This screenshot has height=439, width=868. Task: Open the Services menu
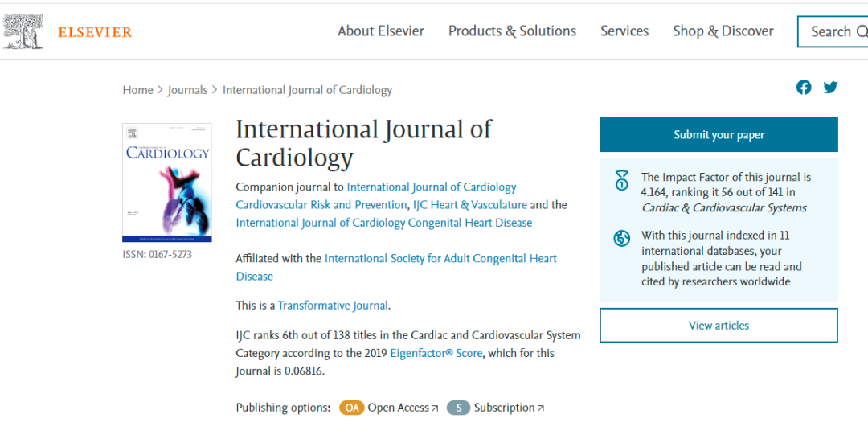624,31
